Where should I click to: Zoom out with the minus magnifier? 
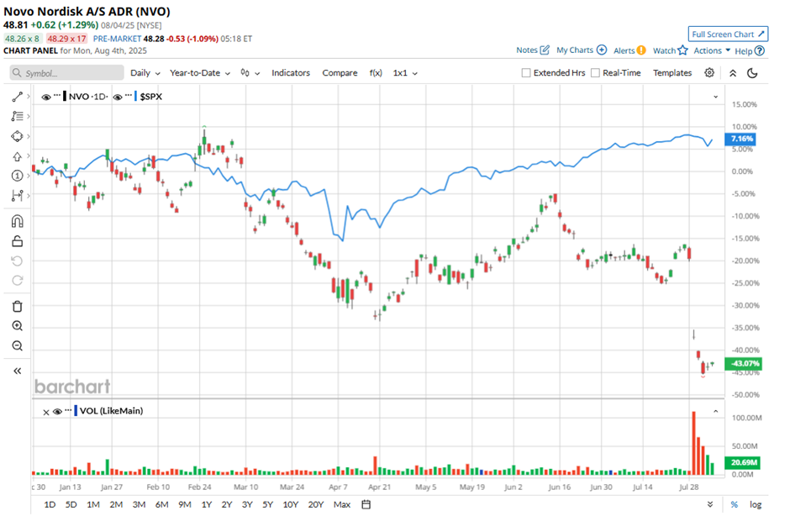click(x=17, y=345)
